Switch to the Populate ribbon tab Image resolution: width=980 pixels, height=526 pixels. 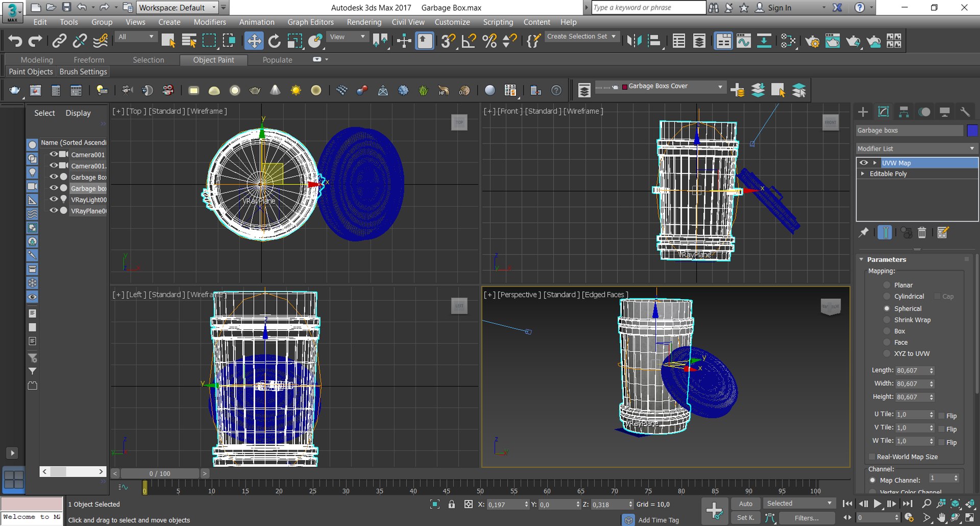coord(277,60)
